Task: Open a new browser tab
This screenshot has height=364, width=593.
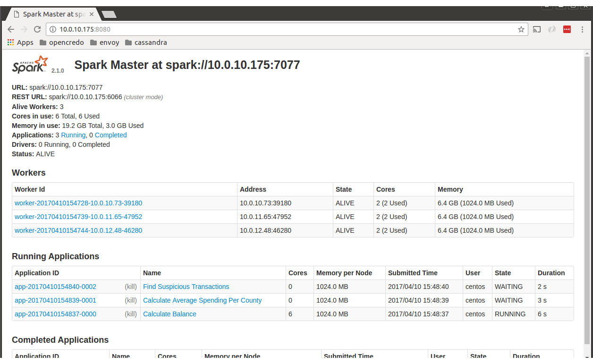Action: (x=109, y=15)
